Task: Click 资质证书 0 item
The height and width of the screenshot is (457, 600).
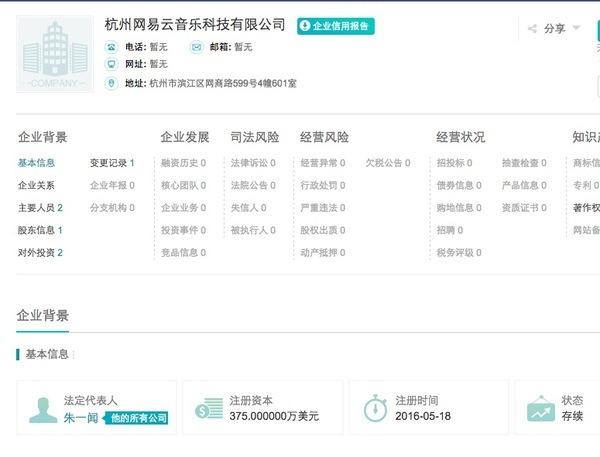Action: 524,208
